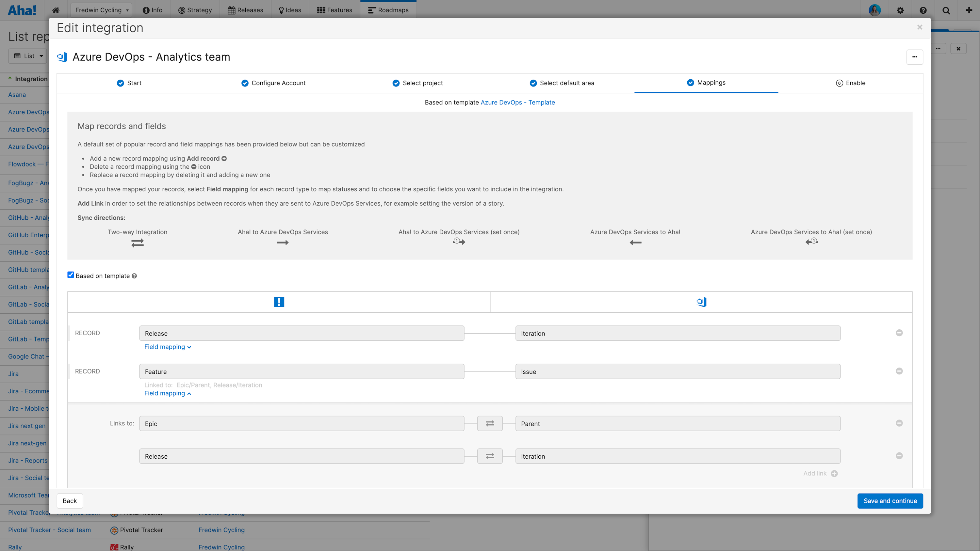980x551 pixels.
Task: Open the Azure DevOps - Template link
Action: pos(517,102)
